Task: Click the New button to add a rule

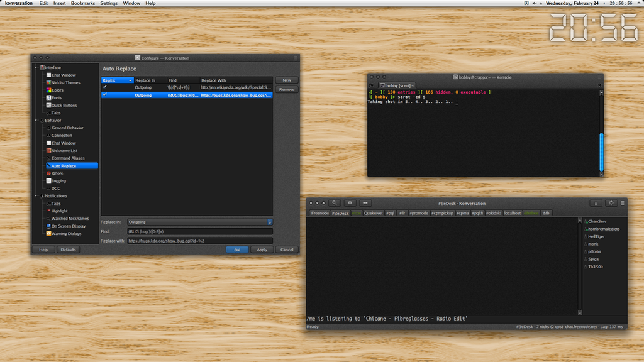Action: (x=287, y=80)
